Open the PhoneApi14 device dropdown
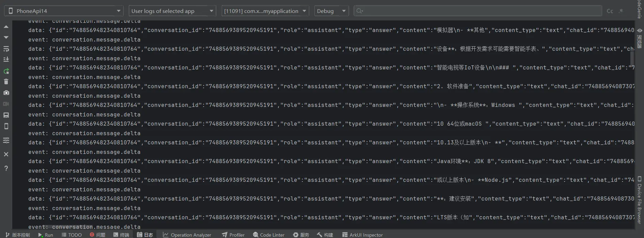Image resolution: width=644 pixels, height=238 pixels. [x=64, y=11]
